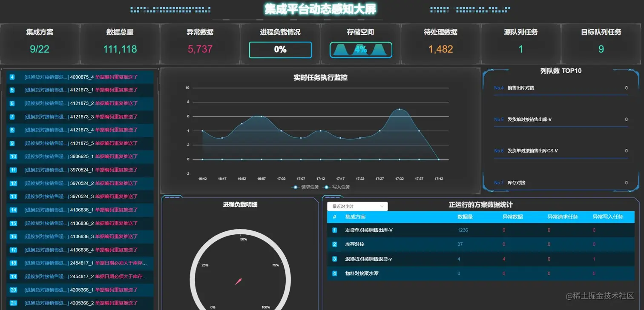Click the 50% label on gauge

pos(244,239)
